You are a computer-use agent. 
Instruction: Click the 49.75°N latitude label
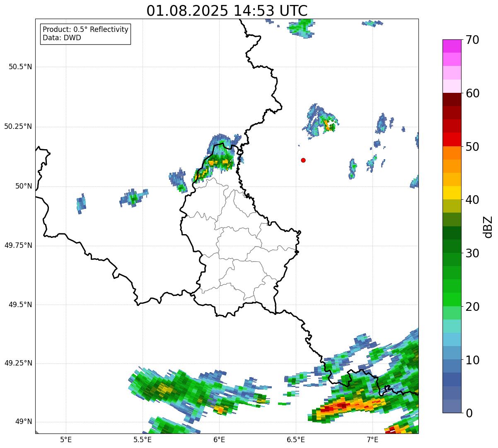18,245
